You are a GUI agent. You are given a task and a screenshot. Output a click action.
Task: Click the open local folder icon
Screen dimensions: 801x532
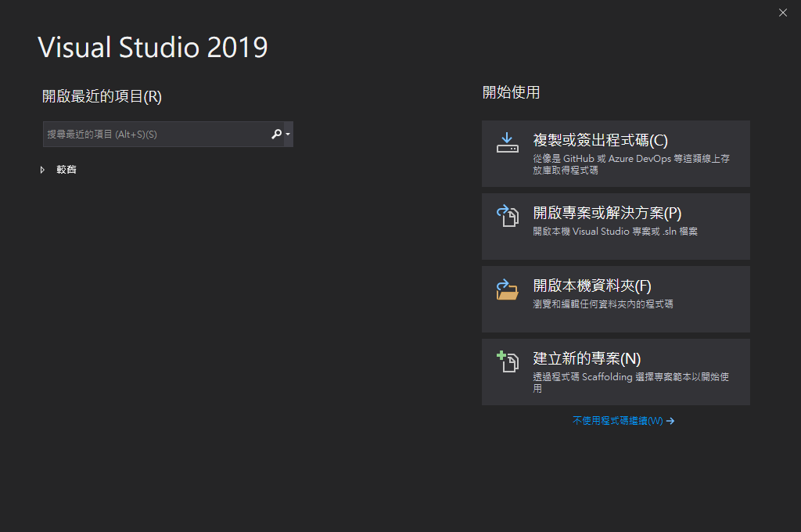pos(507,289)
